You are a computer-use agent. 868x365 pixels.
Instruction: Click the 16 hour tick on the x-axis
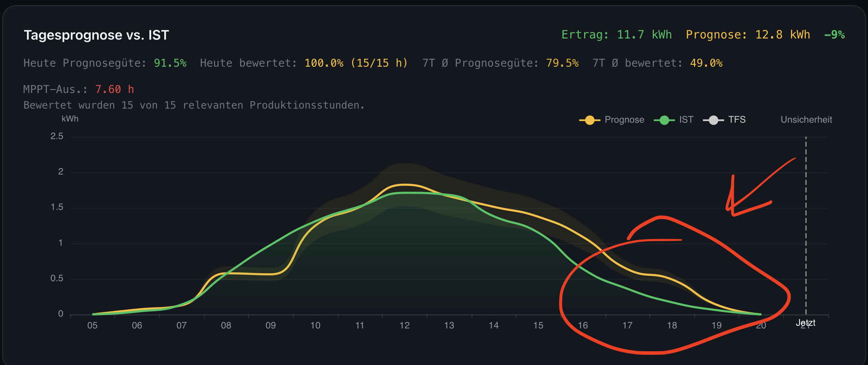pos(583,325)
